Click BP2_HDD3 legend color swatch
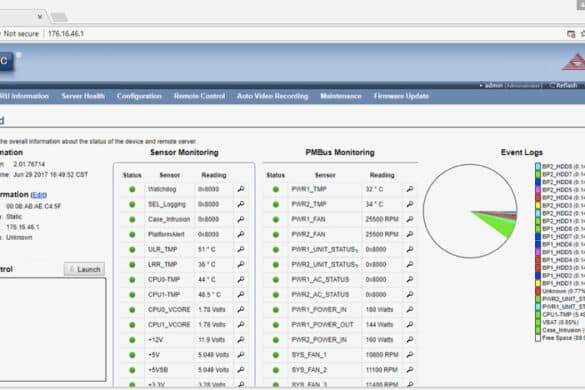The width and height of the screenshot is (585, 390). pyautogui.click(x=538, y=205)
